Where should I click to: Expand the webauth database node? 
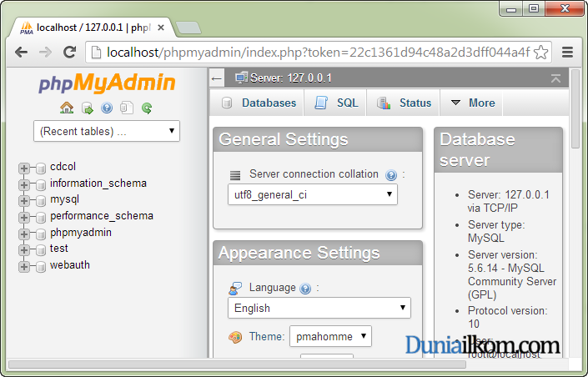pos(23,267)
